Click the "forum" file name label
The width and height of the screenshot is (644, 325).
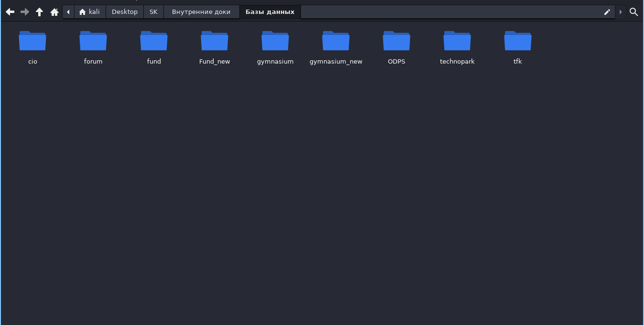click(93, 61)
